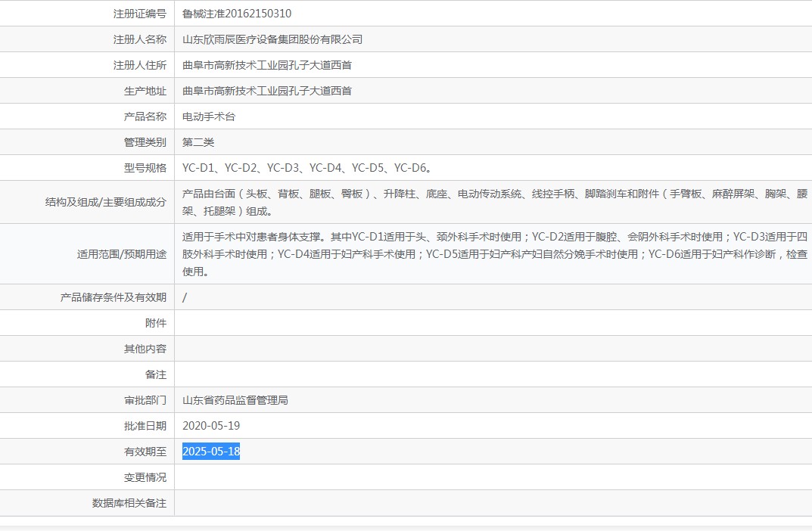Select the 变更情况 label
Viewport: 812px width, 531px height.
(145, 477)
